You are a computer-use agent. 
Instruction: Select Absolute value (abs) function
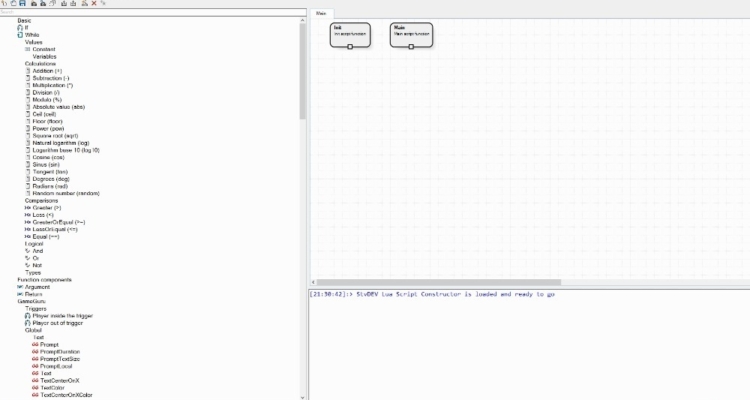55,107
